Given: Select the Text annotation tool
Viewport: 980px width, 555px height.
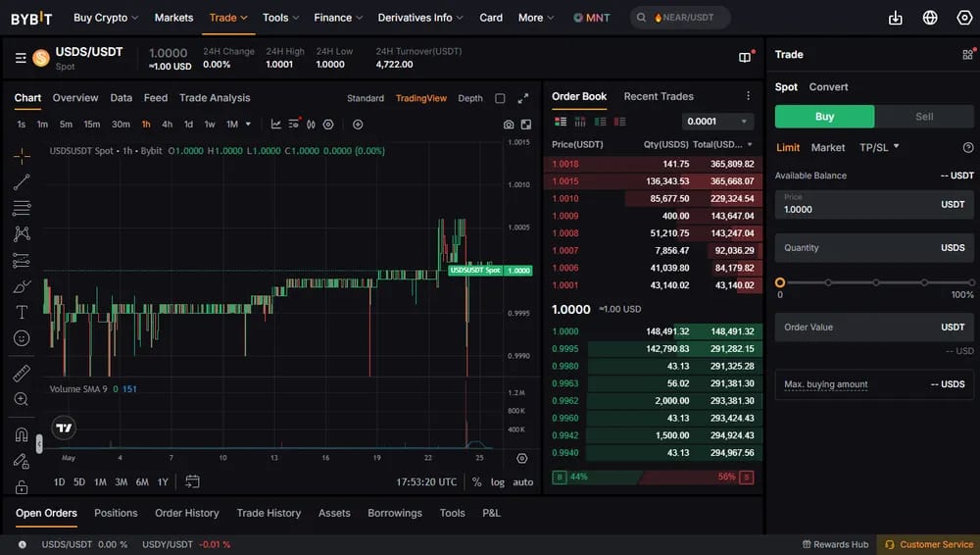Looking at the screenshot, I should click(x=22, y=312).
